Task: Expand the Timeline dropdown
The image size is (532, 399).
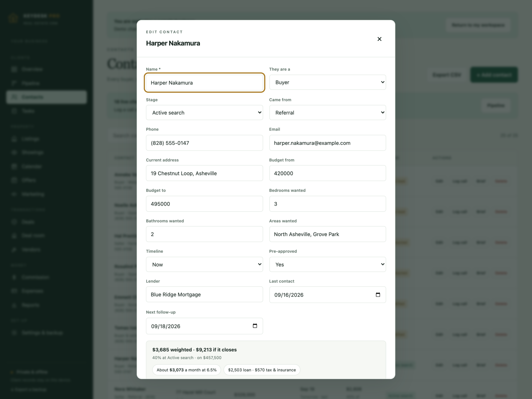Action: tap(204, 264)
